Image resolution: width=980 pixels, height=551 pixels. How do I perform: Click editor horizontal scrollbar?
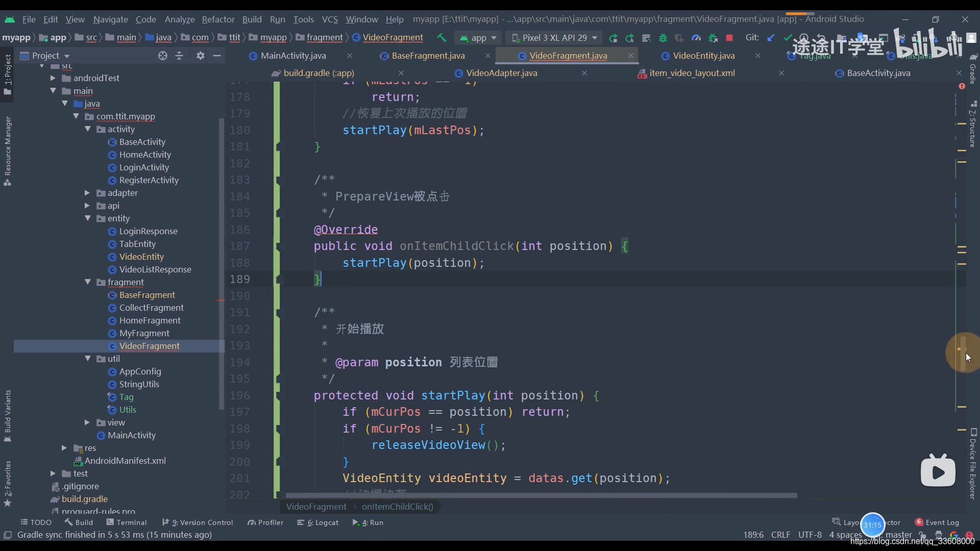click(541, 495)
